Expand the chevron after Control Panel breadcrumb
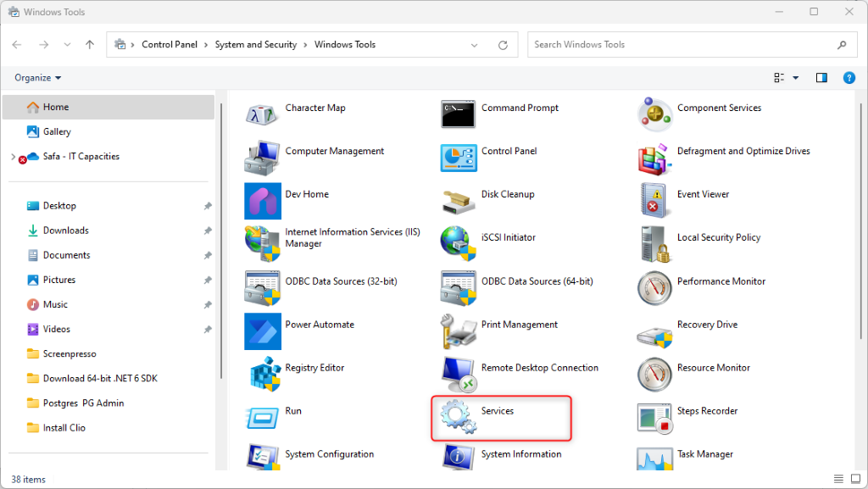Screen dimensions: 868x489 click(206, 45)
